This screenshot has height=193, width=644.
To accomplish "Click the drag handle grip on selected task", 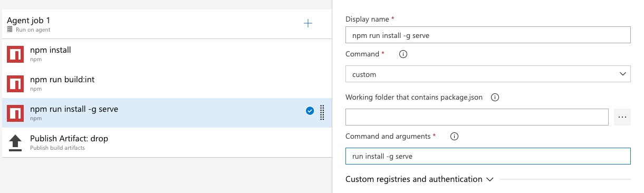I will coord(322,112).
